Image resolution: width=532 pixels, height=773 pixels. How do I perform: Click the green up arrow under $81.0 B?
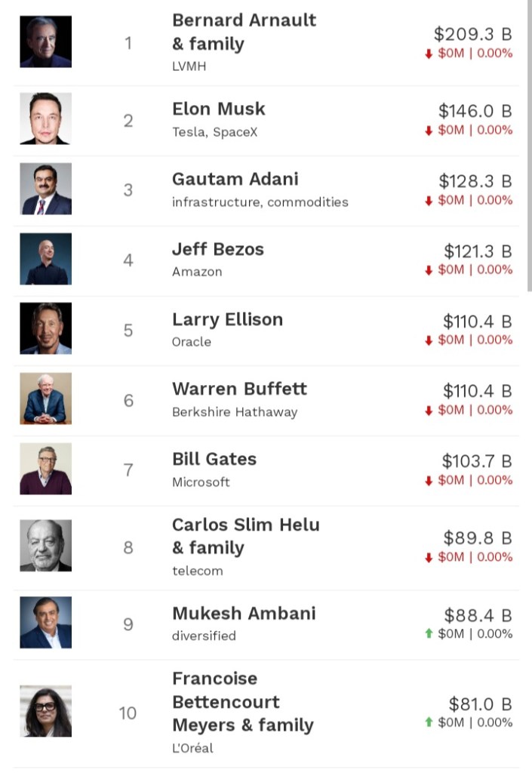tap(429, 722)
